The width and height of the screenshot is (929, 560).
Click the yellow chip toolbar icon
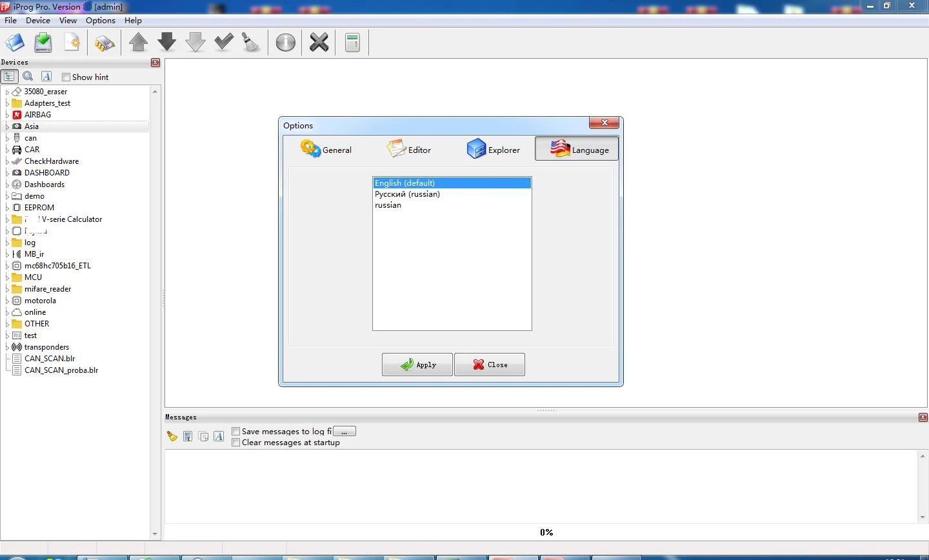point(105,43)
